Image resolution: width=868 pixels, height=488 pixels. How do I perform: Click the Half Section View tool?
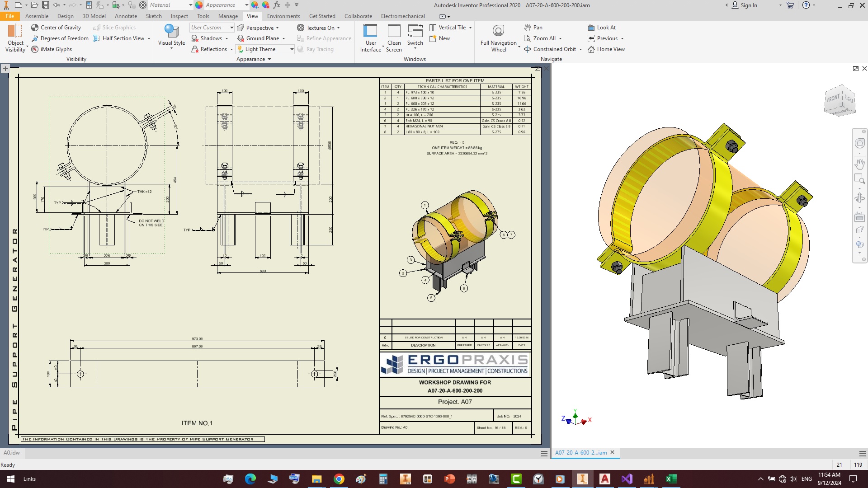pyautogui.click(x=123, y=38)
